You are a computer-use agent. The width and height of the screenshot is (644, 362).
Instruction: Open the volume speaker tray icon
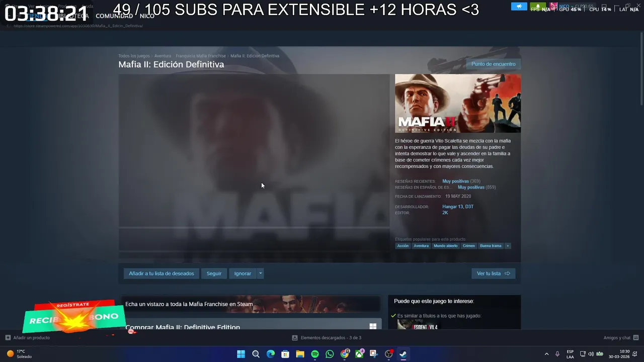click(591, 354)
